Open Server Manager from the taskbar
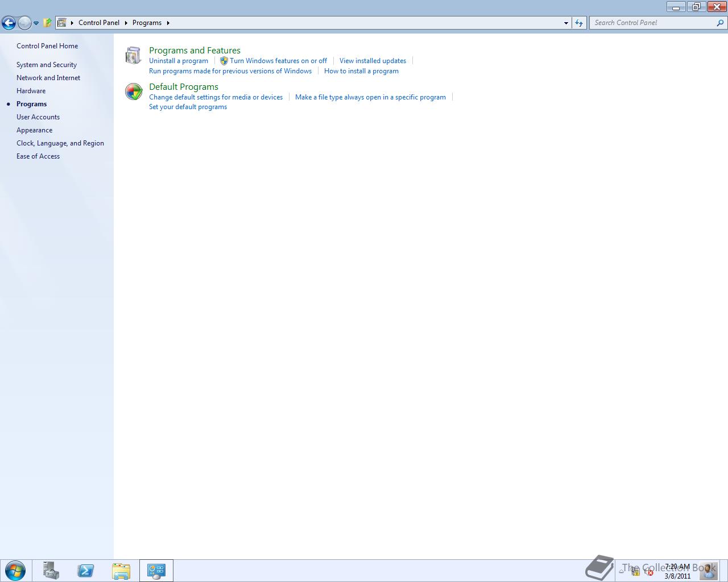Image resolution: width=728 pixels, height=582 pixels. tap(51, 571)
